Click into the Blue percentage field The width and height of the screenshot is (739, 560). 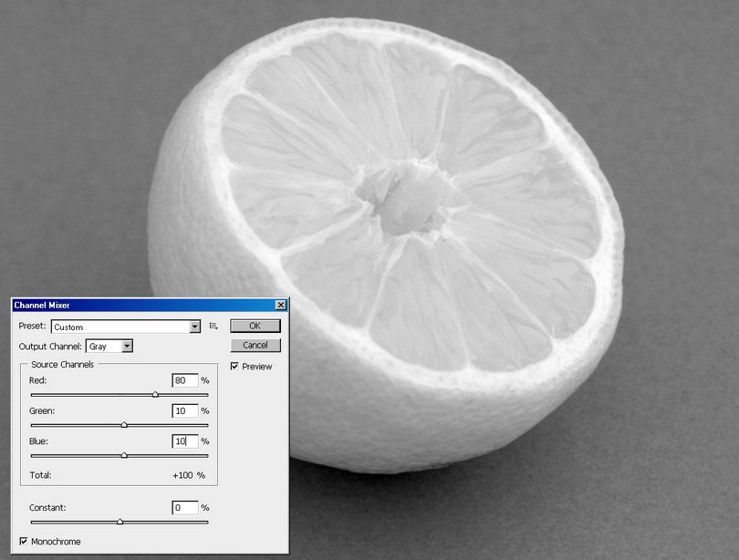point(184,441)
